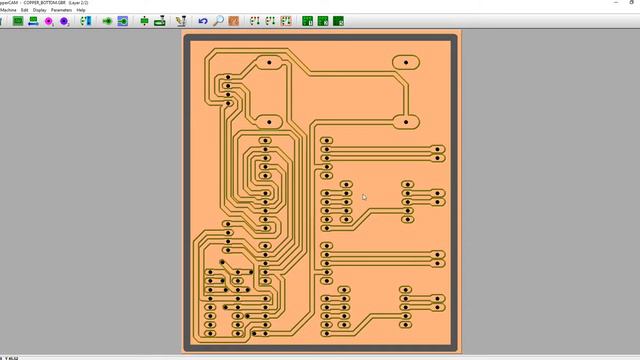Click the green and blue layer swap icon
The image size is (640, 360).
click(86, 21)
